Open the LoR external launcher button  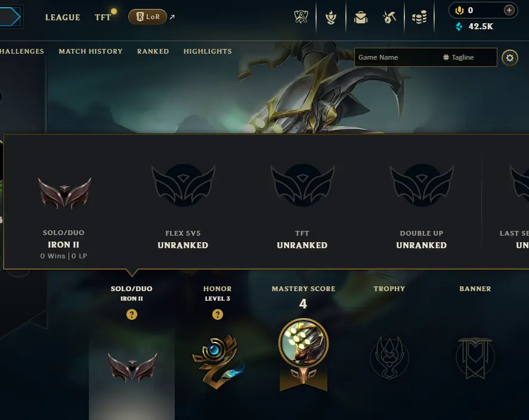click(147, 17)
